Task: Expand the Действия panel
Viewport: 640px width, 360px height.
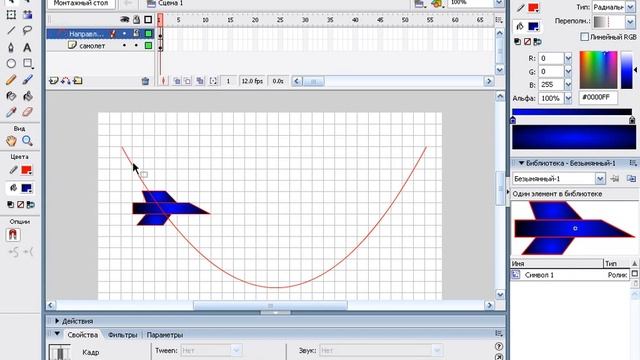Action: (57, 321)
